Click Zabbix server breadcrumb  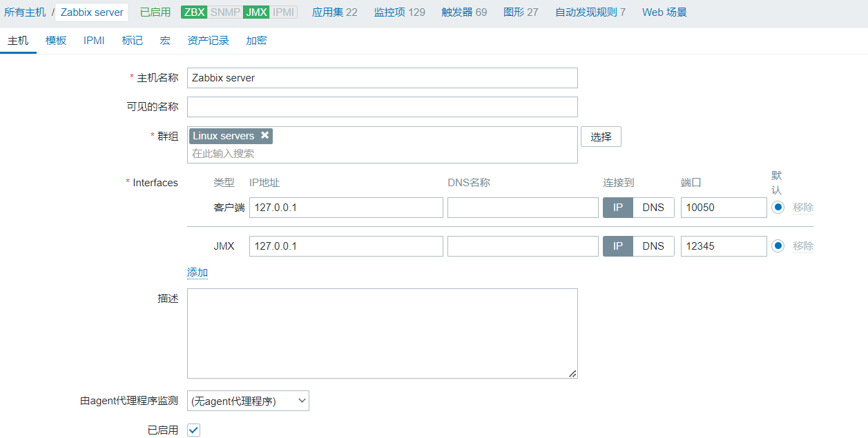click(92, 12)
